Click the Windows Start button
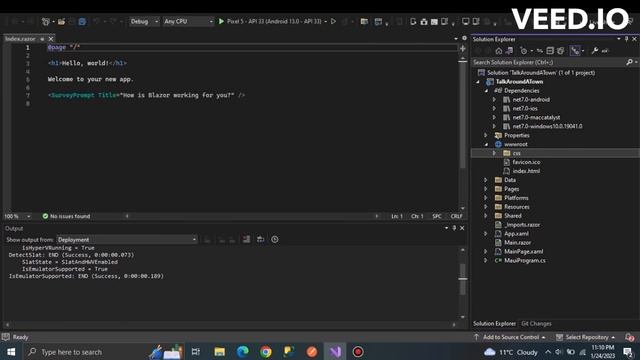This screenshot has width=640, height=360. pyautogui.click(x=11, y=352)
